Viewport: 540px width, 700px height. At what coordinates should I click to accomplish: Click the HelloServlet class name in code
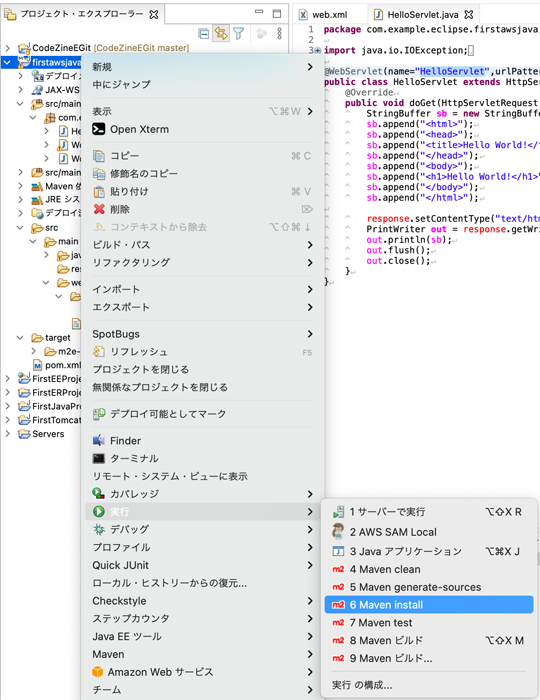pos(425,82)
